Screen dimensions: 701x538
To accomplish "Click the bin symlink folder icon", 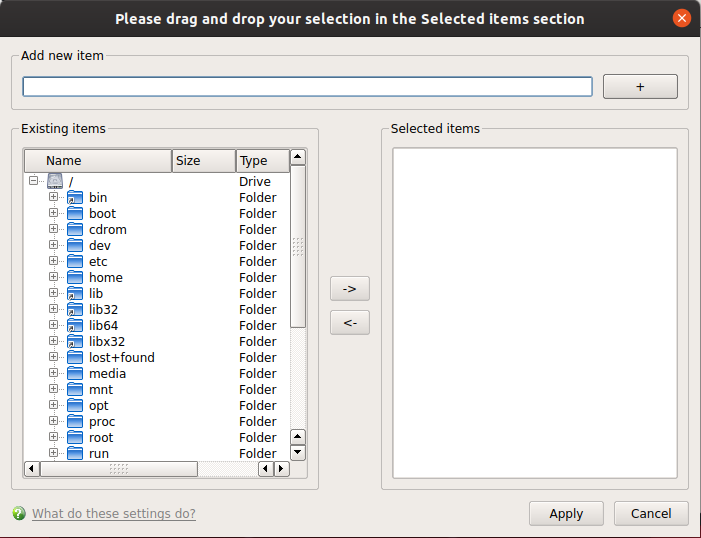I will click(x=75, y=197).
